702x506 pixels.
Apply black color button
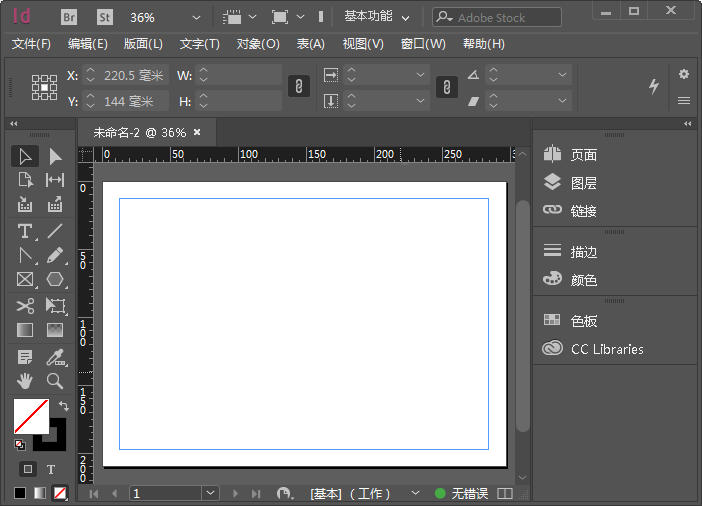(x=20, y=493)
